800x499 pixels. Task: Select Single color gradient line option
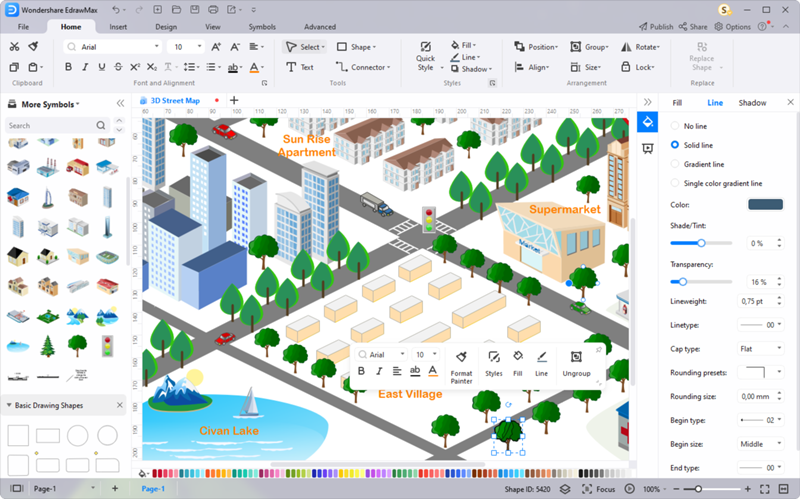click(x=675, y=183)
